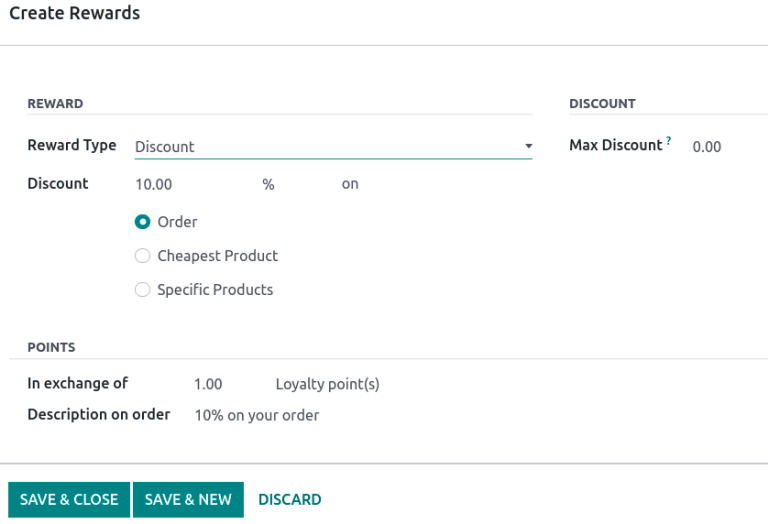Choose the Cheapest Product radio option
The height and width of the screenshot is (524, 768).
(x=143, y=256)
